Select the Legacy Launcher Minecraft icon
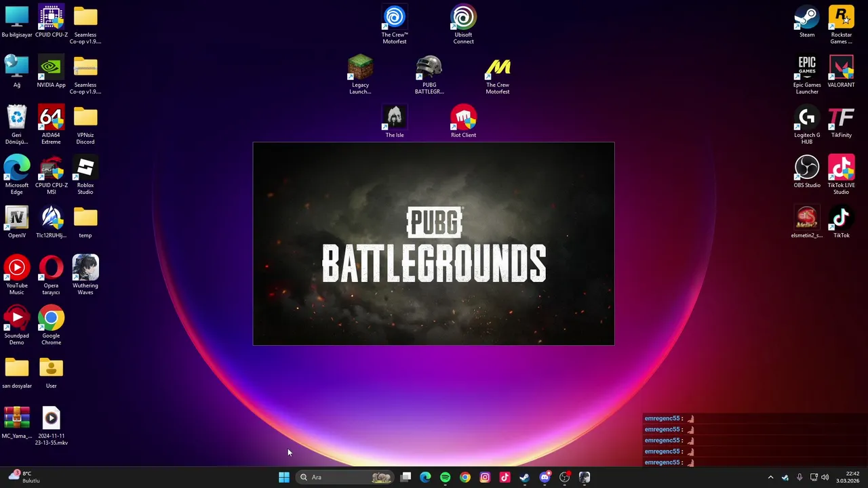The width and height of the screenshot is (868, 488). click(x=360, y=75)
